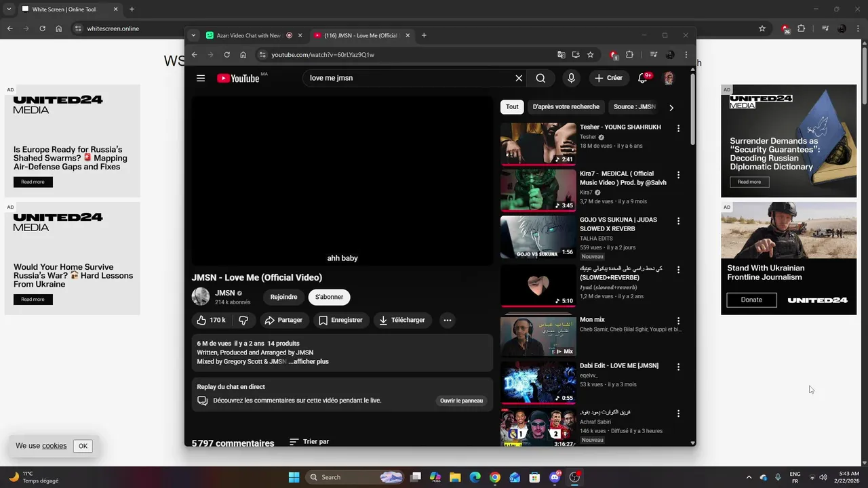Viewport: 868px width, 488px height.
Task: Share the video with Partager
Action: click(283, 320)
